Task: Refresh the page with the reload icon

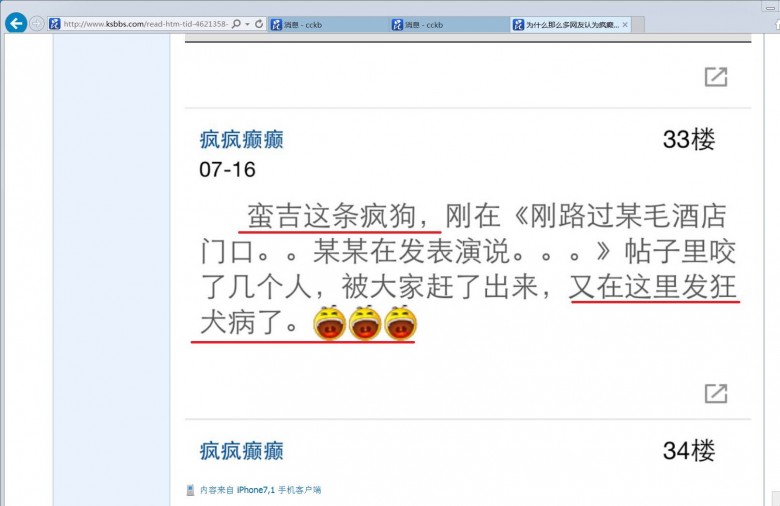Action: [259, 24]
